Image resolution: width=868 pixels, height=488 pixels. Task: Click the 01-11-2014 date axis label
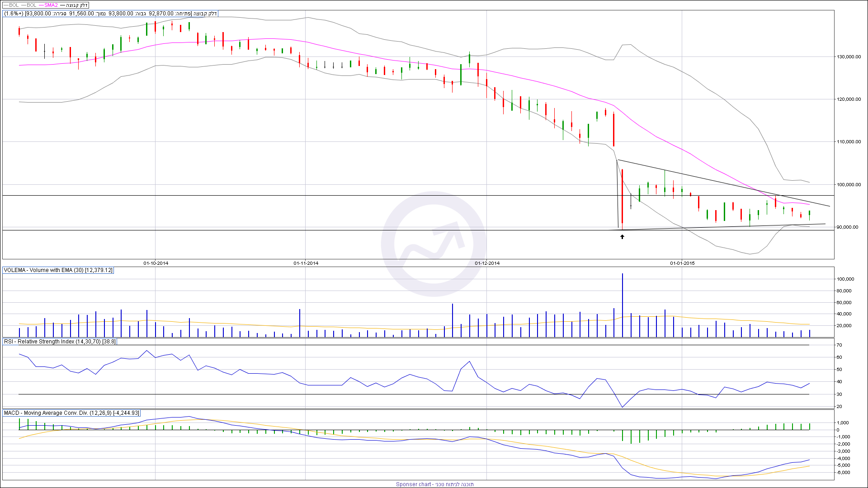click(x=306, y=263)
